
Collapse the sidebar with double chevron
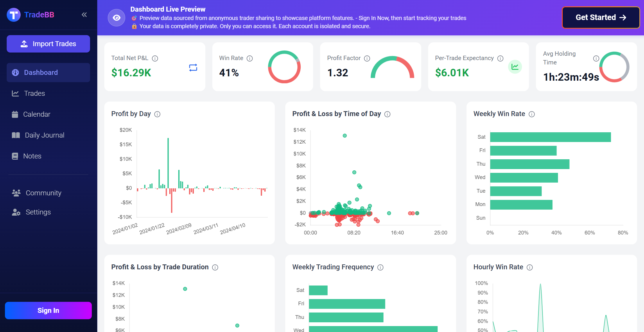click(84, 15)
